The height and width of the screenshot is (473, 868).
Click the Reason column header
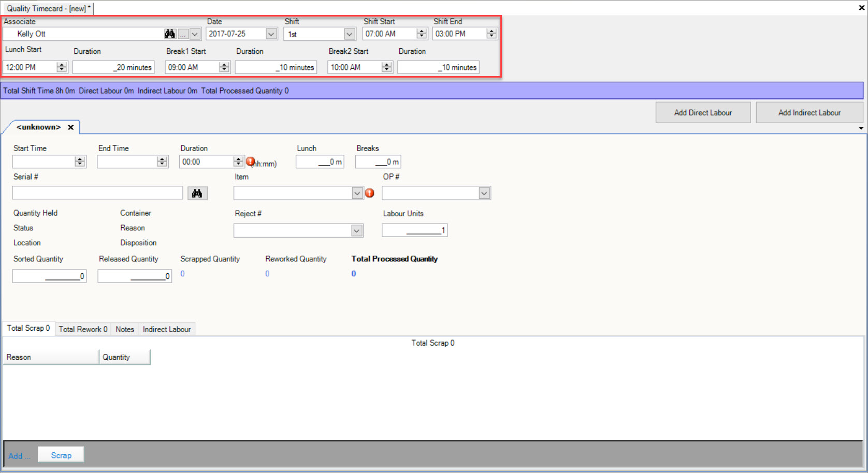point(51,357)
